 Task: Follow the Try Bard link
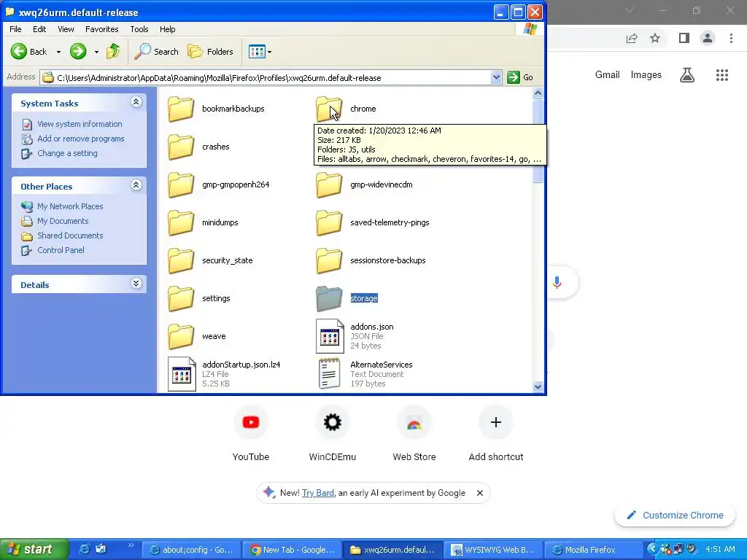point(318,493)
